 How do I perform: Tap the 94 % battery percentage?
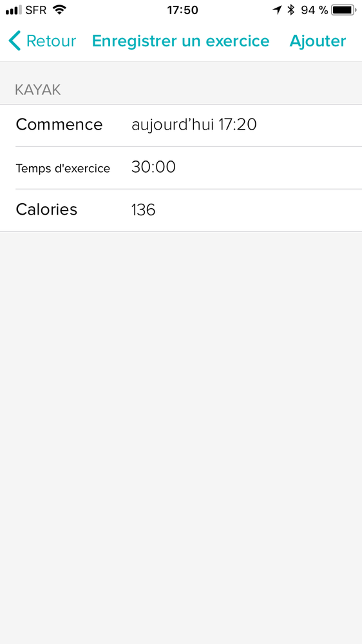[314, 10]
